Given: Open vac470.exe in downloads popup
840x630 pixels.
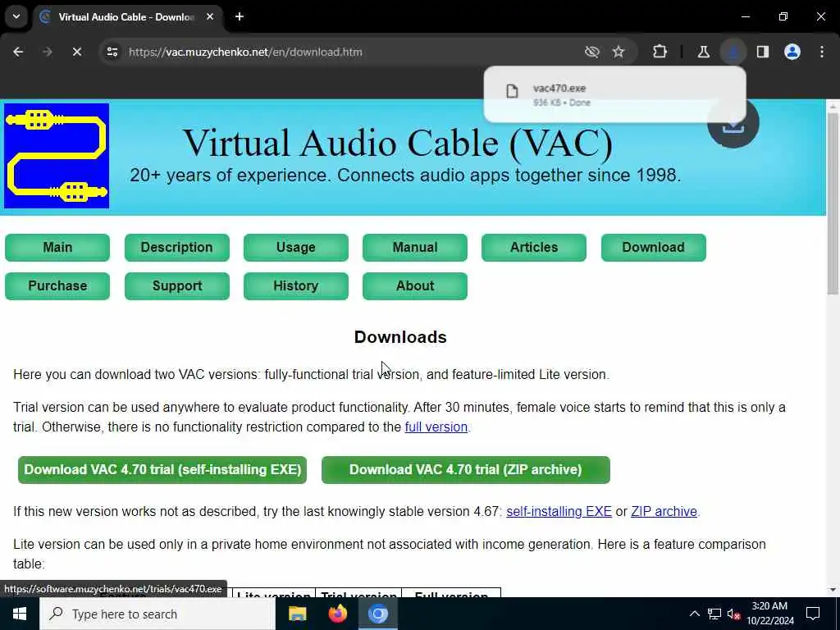Looking at the screenshot, I should coord(614,94).
